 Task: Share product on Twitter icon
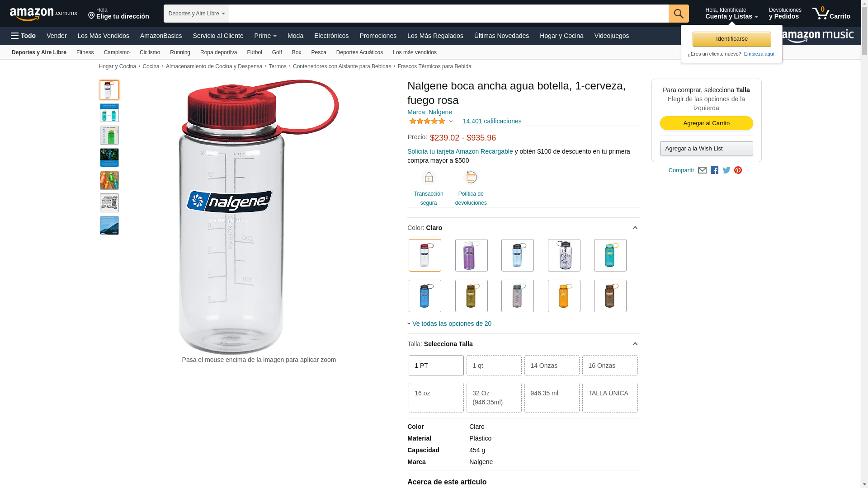pos(726,170)
